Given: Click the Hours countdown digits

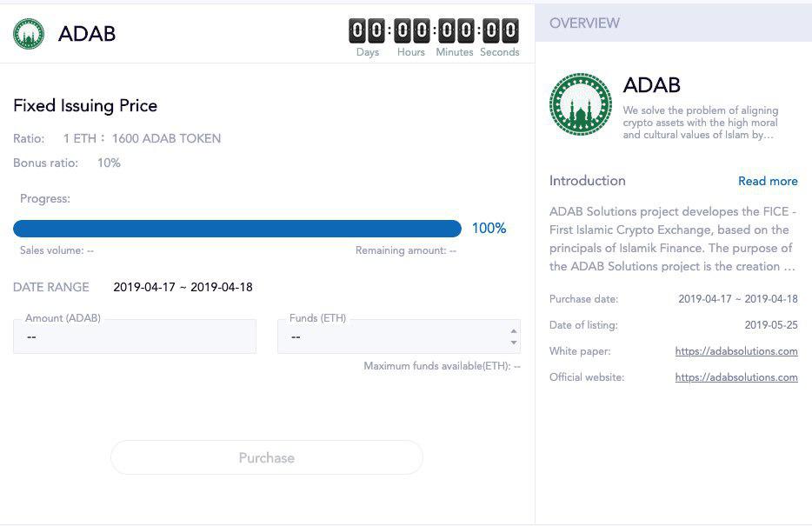Looking at the screenshot, I should click(x=412, y=30).
